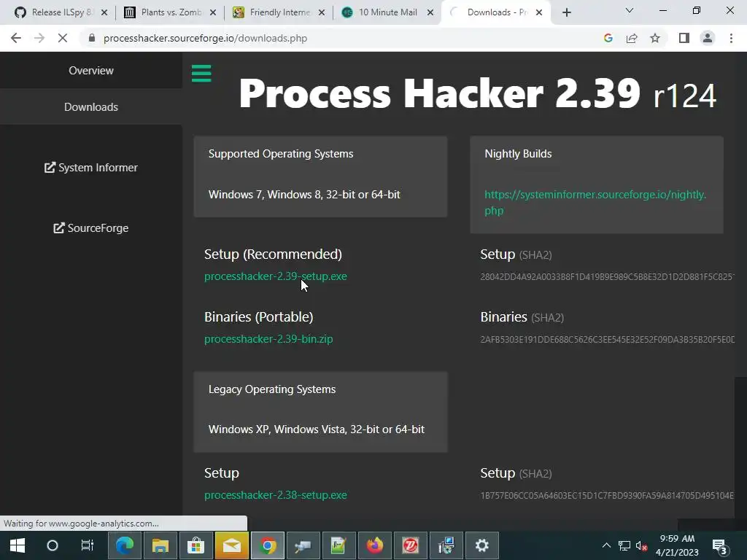This screenshot has width=747, height=560.
Task: Download processhacker-2.39-setup.exe
Action: click(275, 276)
